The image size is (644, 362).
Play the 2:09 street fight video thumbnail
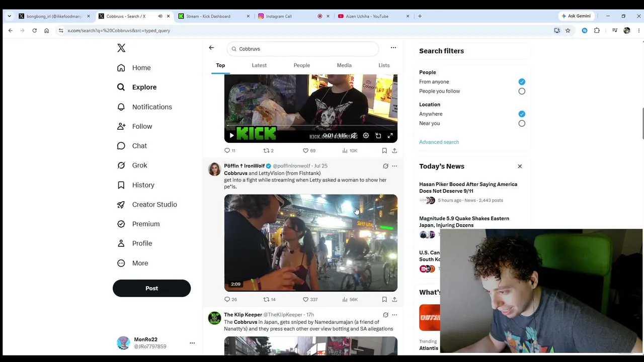(310, 243)
